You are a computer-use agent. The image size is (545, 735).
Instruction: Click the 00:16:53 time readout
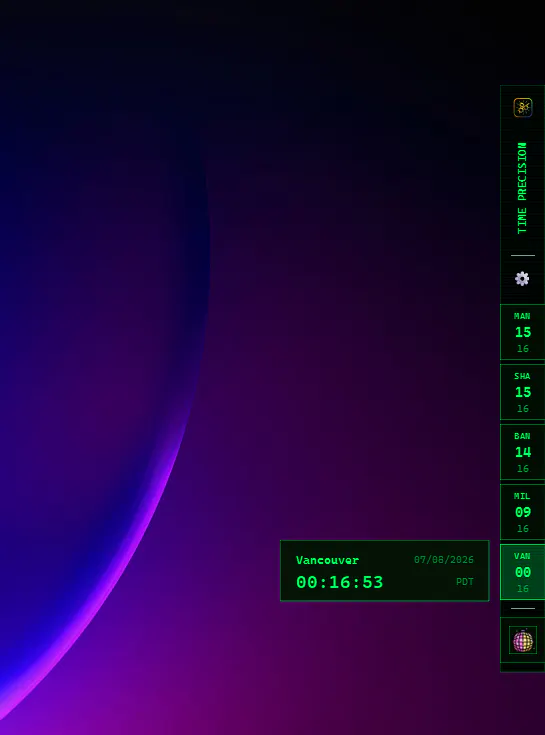point(339,582)
